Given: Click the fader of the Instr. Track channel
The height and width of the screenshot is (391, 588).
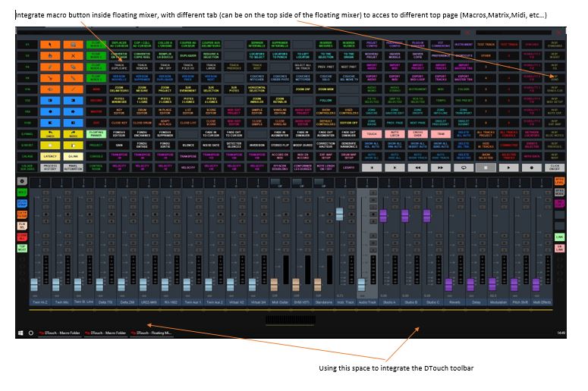Looking at the screenshot, I should (339, 214).
